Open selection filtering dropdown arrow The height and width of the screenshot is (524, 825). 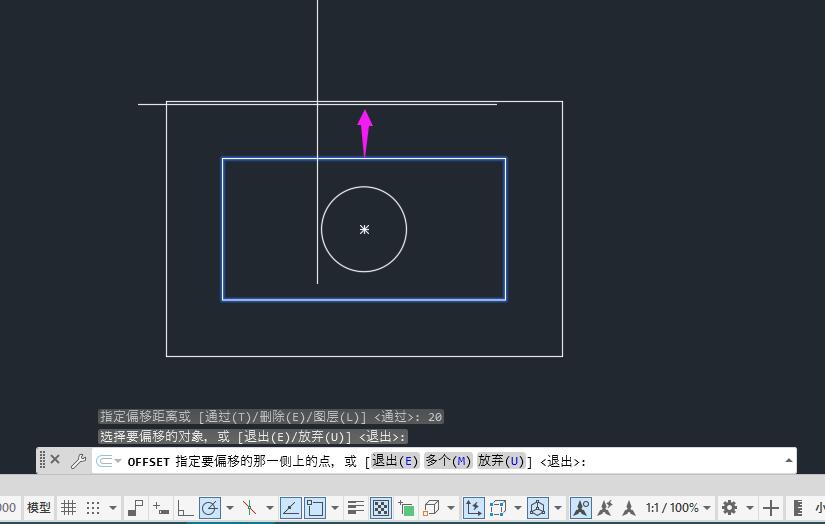tap(518, 508)
